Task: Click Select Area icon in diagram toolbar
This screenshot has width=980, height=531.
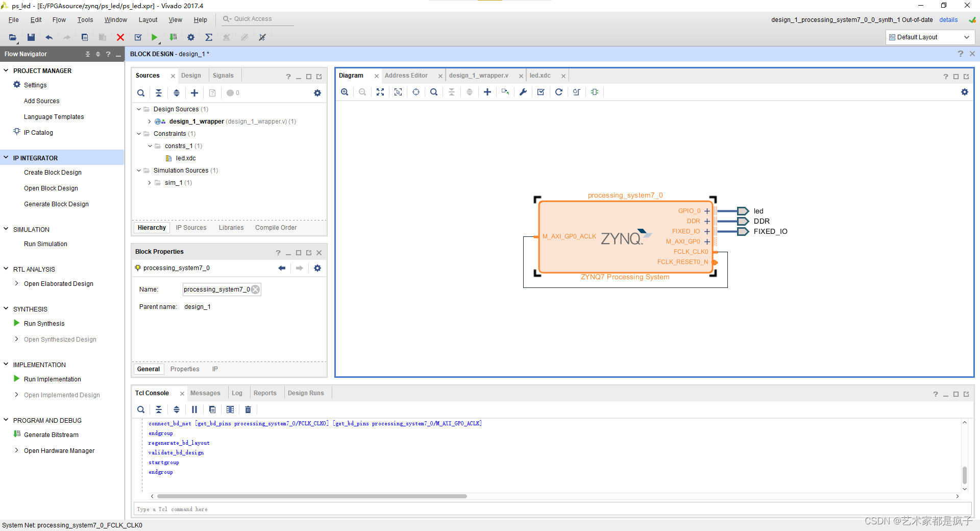Action: click(398, 92)
